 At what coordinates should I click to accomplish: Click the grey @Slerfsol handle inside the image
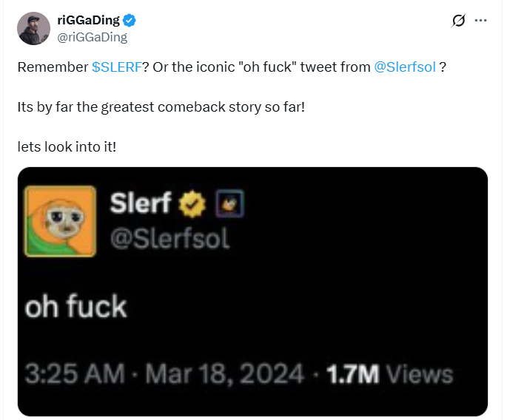[169, 239]
